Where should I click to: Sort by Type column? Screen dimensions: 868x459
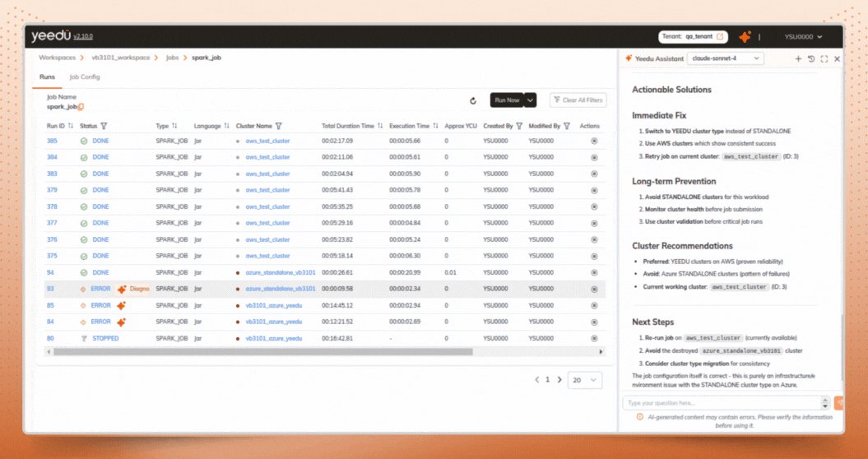pos(174,126)
